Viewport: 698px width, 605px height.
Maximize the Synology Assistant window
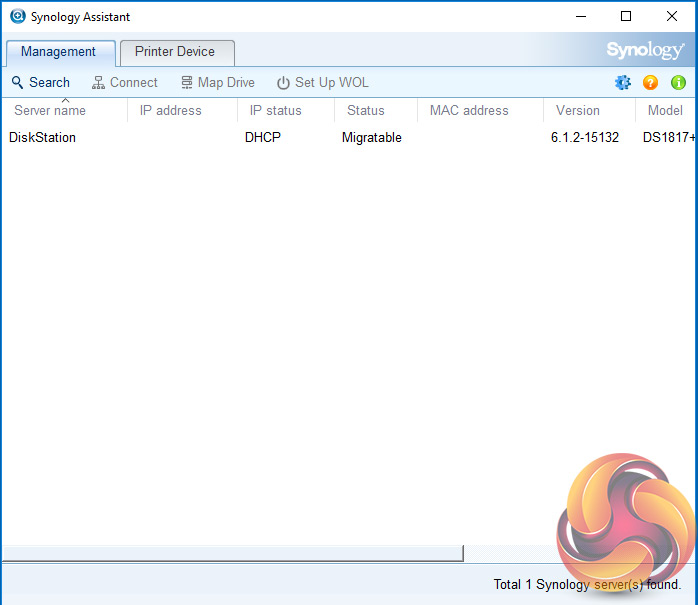(626, 16)
